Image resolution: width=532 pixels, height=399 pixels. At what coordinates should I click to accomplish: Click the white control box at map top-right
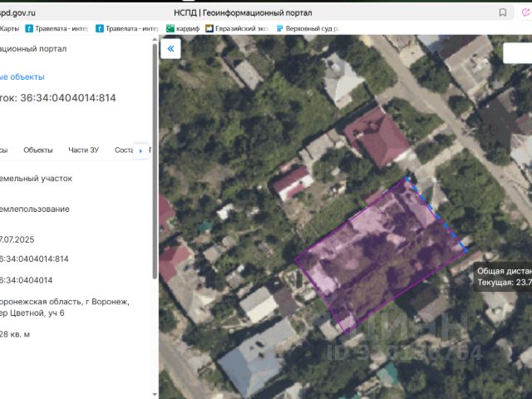coord(517,53)
